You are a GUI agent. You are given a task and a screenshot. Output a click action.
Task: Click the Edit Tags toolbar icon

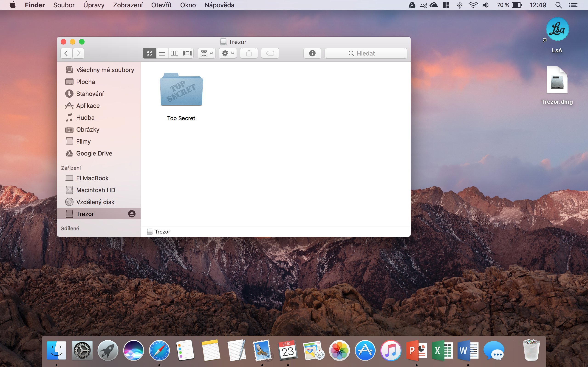270,53
